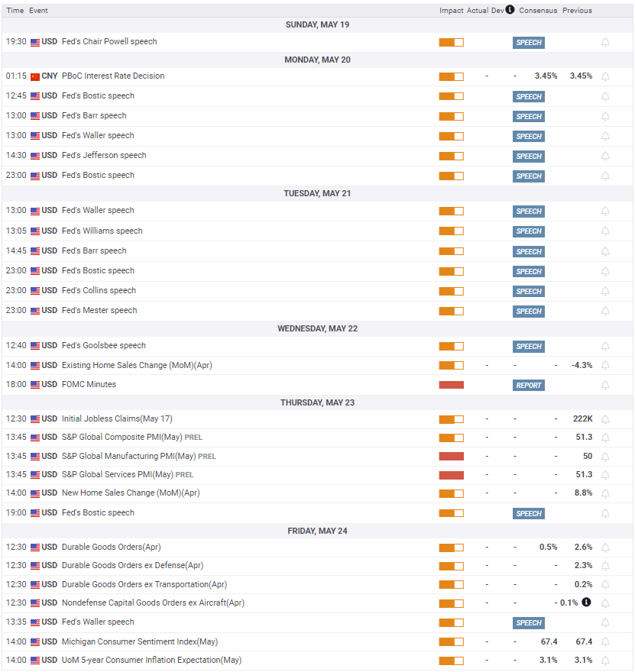
Task: Click bell for Durable Goods Orders ex Defense
Action: (x=605, y=566)
